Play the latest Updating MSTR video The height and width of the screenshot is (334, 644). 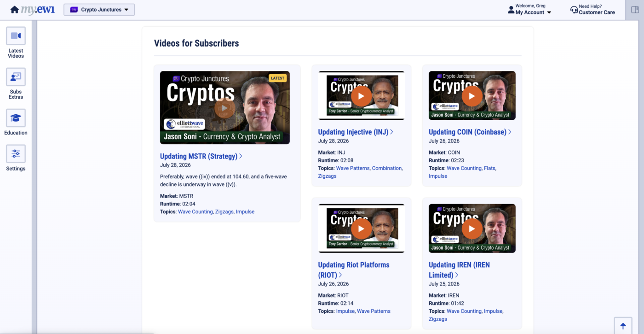225,108
